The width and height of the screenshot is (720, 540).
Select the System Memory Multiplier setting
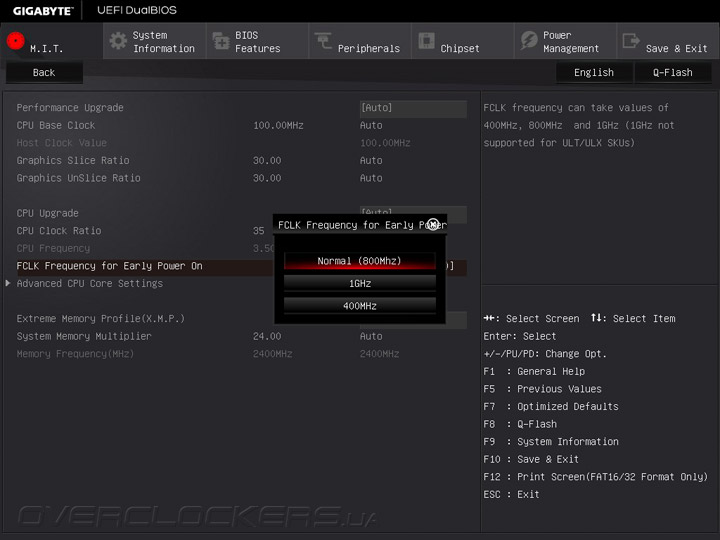84,336
